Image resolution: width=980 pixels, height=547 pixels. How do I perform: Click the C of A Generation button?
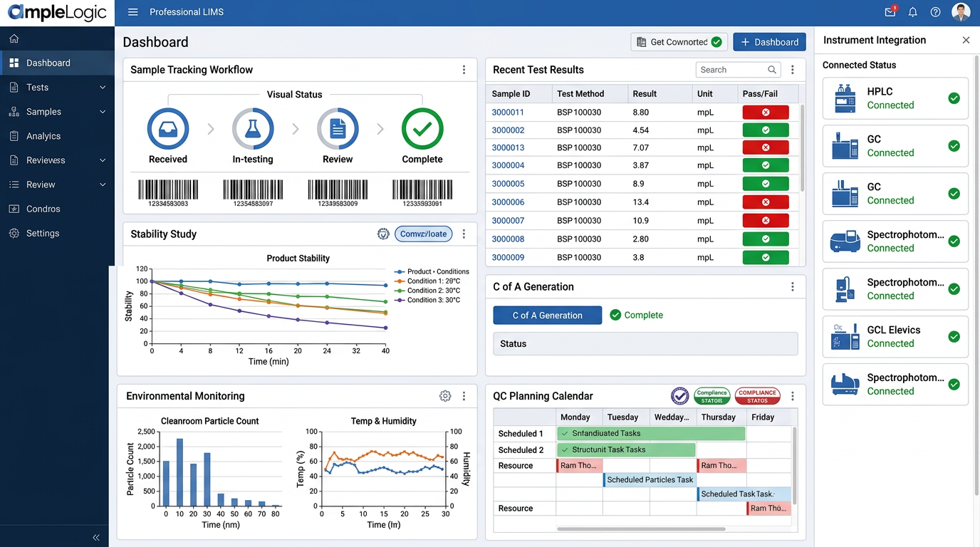[x=547, y=316]
